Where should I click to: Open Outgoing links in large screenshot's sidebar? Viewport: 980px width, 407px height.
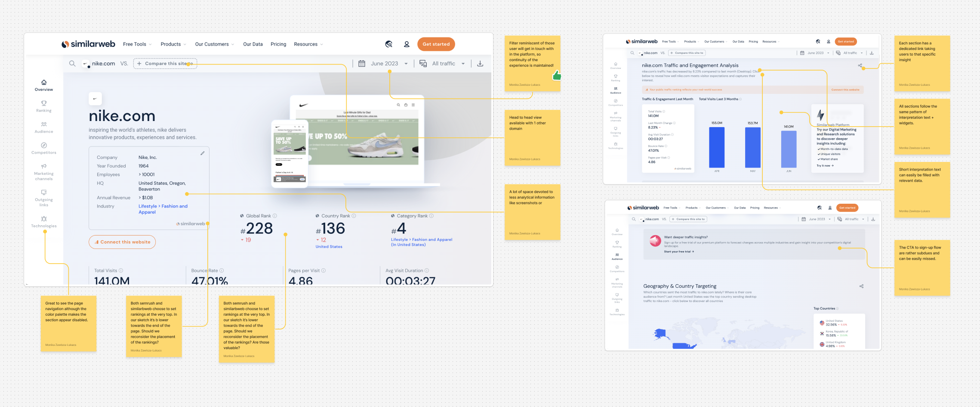coord(44,199)
